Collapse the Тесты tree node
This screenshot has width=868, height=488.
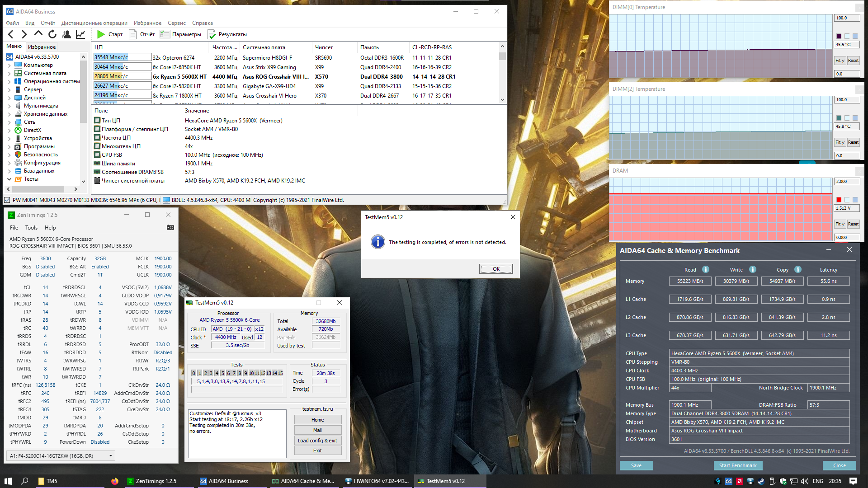(x=9, y=179)
